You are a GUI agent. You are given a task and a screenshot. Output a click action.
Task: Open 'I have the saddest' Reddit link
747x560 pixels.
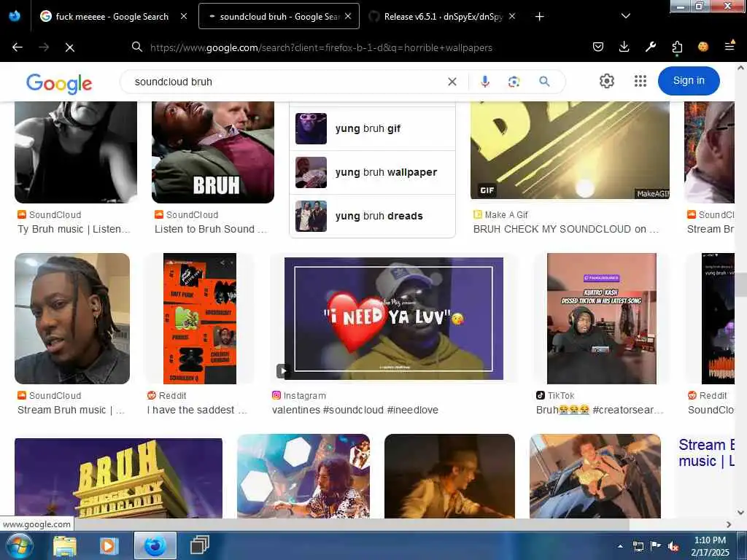pos(197,410)
